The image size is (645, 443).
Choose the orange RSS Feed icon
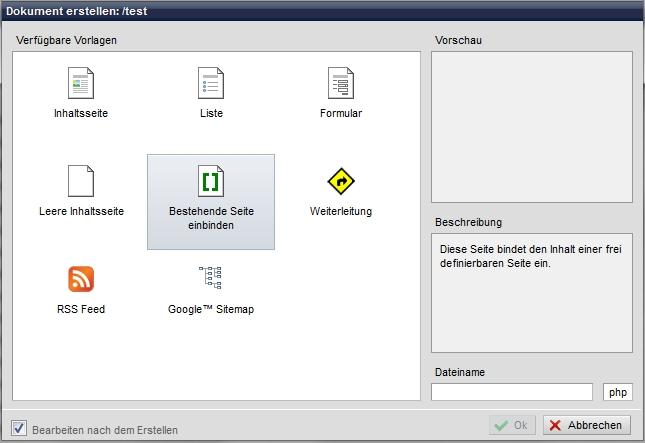80,279
